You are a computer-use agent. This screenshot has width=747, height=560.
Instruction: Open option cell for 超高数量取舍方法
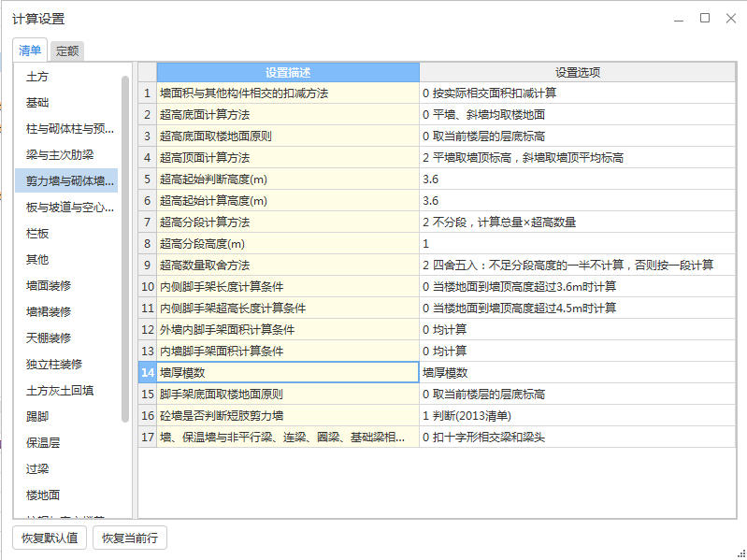tap(578, 266)
